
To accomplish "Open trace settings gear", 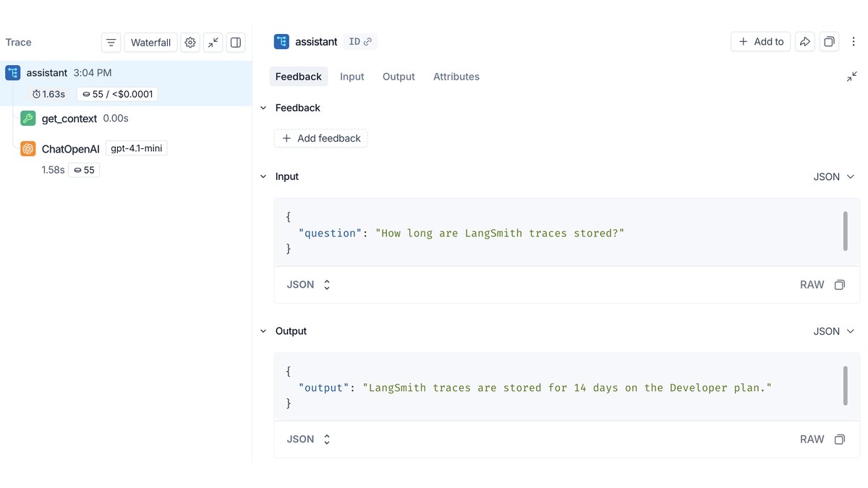I will click(190, 43).
